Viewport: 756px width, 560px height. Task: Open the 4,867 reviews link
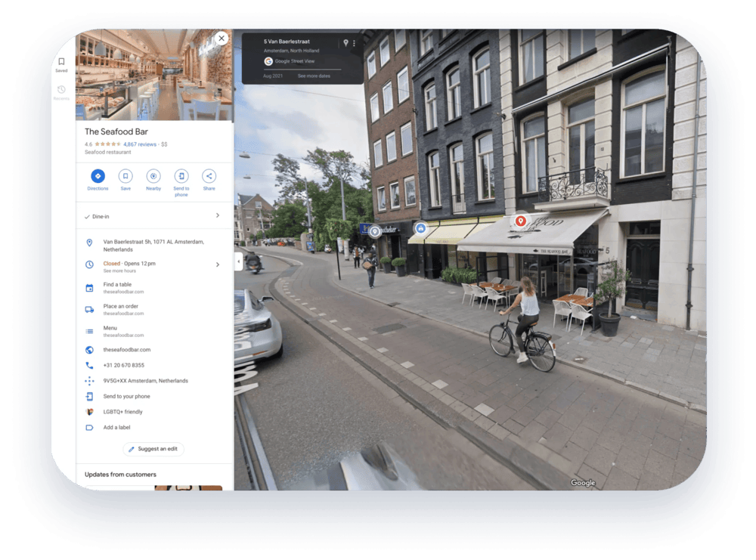[x=140, y=144]
